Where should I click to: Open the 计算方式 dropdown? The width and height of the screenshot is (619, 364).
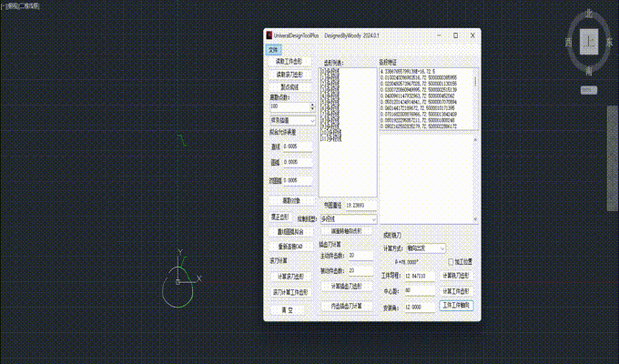pos(426,248)
